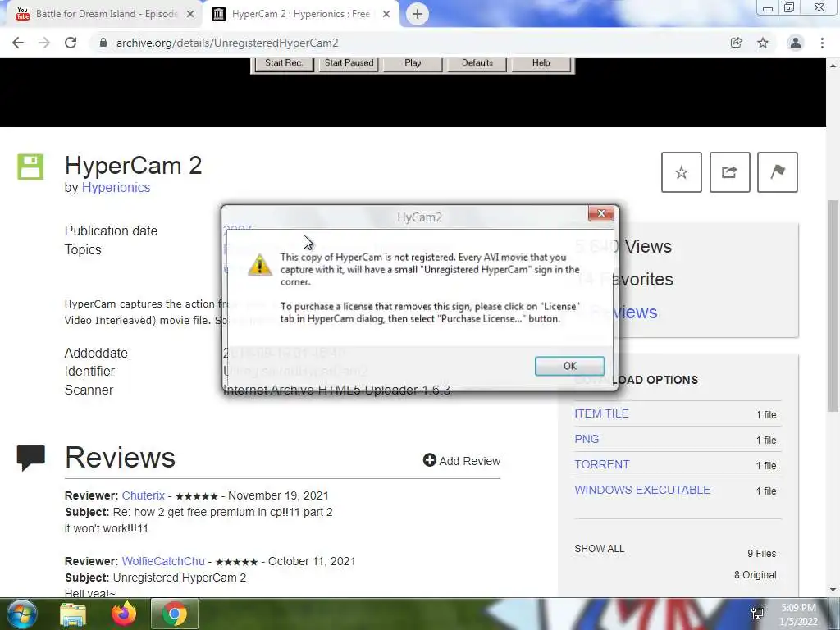Screen dimensions: 840x630
Task: Reload the archive.org page
Action: [x=71, y=43]
